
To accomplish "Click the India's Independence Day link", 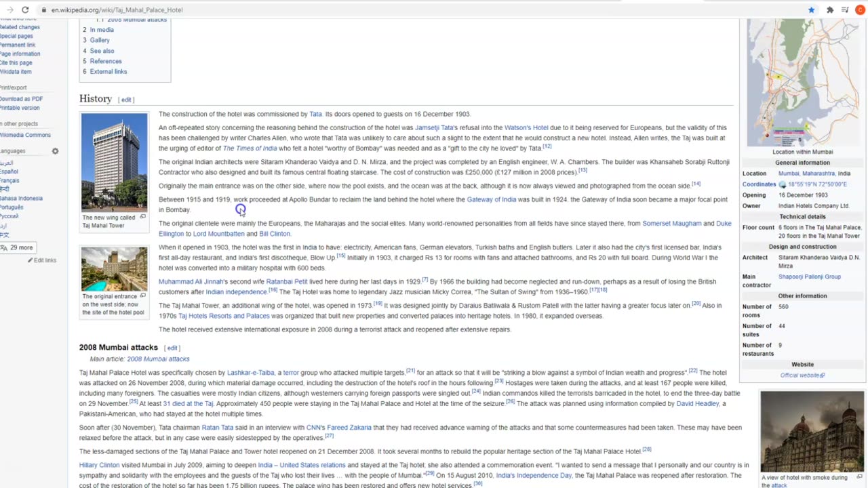I will [533, 476].
